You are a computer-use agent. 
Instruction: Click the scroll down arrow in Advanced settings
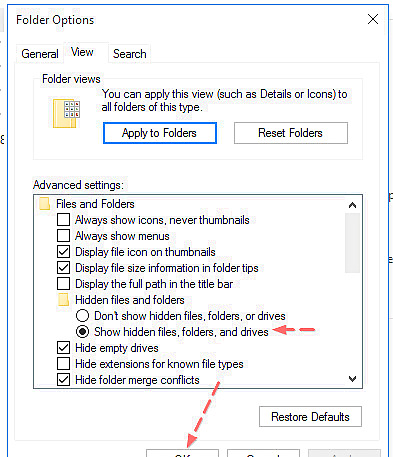352,379
